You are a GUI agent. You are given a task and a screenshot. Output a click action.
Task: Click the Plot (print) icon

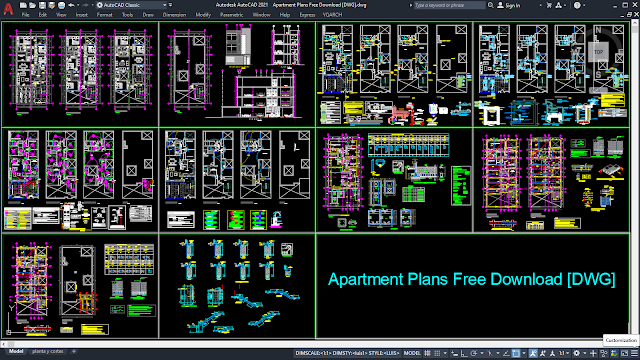point(61,5)
